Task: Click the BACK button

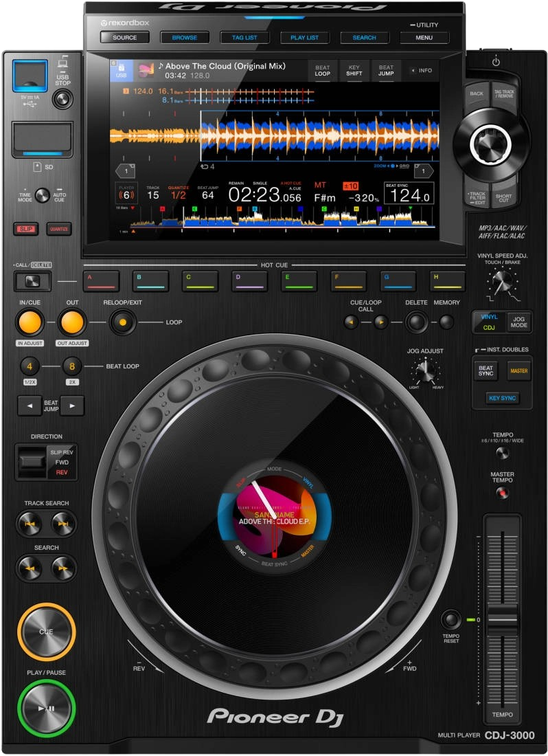Action: point(477,96)
